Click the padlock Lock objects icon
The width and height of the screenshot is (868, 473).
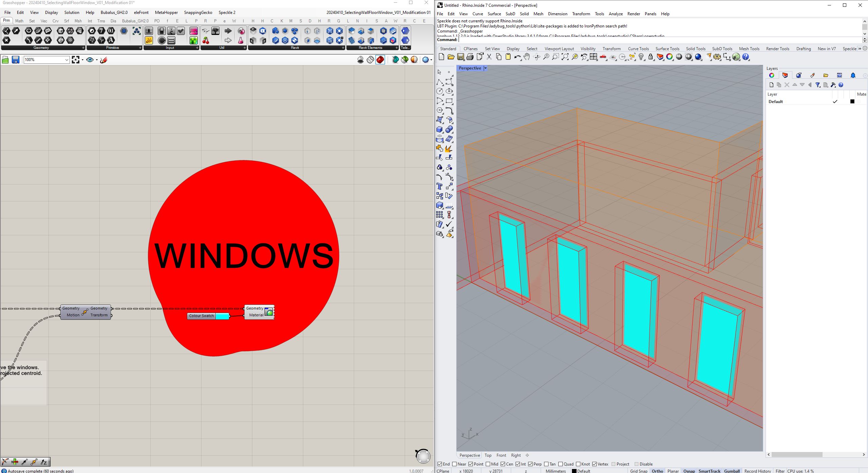651,57
